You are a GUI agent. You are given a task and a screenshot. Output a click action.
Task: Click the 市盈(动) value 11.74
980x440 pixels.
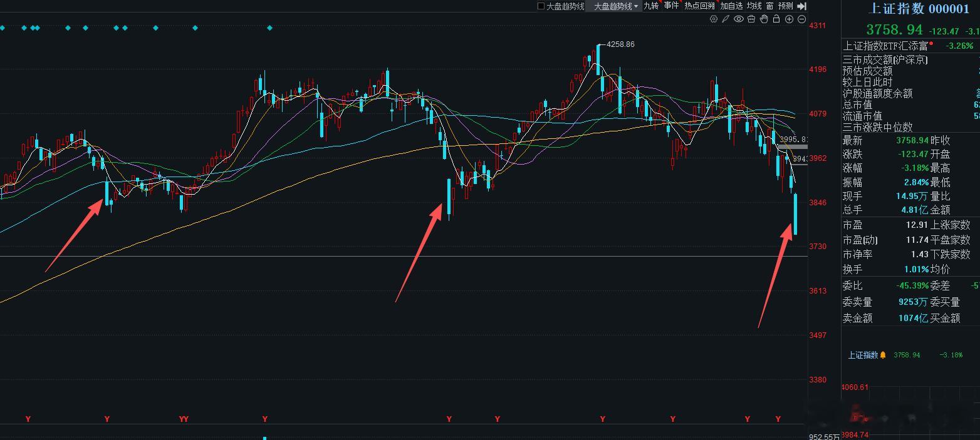(917, 240)
